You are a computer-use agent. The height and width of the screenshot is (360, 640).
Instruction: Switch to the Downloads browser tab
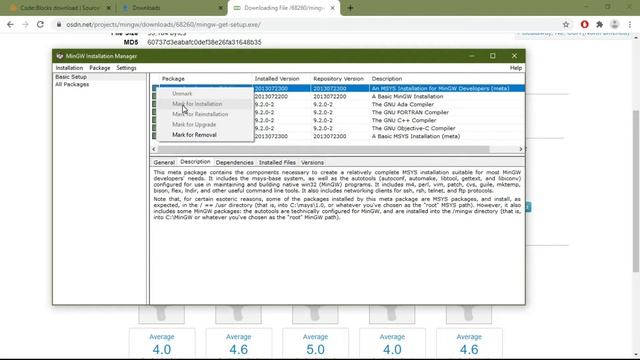(x=171, y=8)
